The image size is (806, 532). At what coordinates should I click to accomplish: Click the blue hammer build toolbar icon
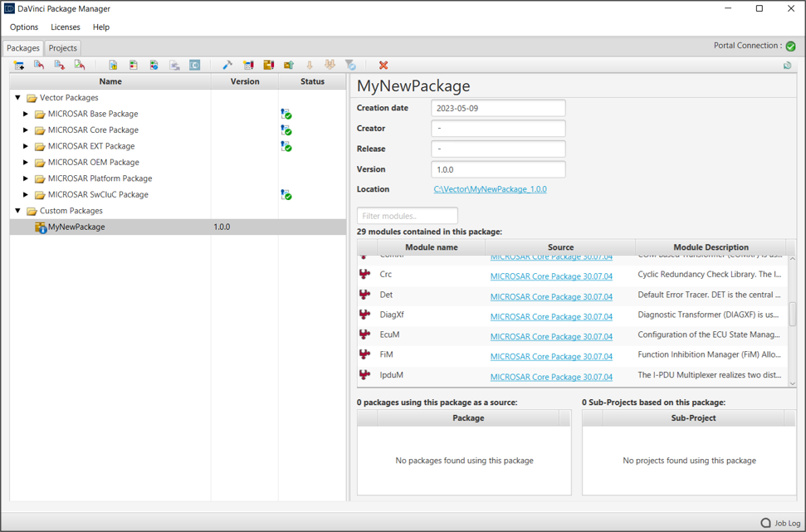[227, 66]
